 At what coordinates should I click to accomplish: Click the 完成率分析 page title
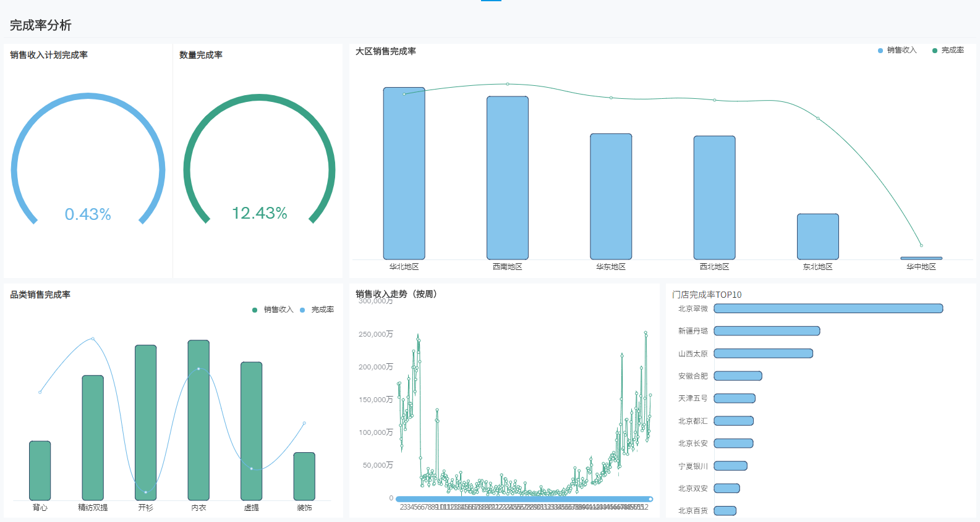(41, 25)
